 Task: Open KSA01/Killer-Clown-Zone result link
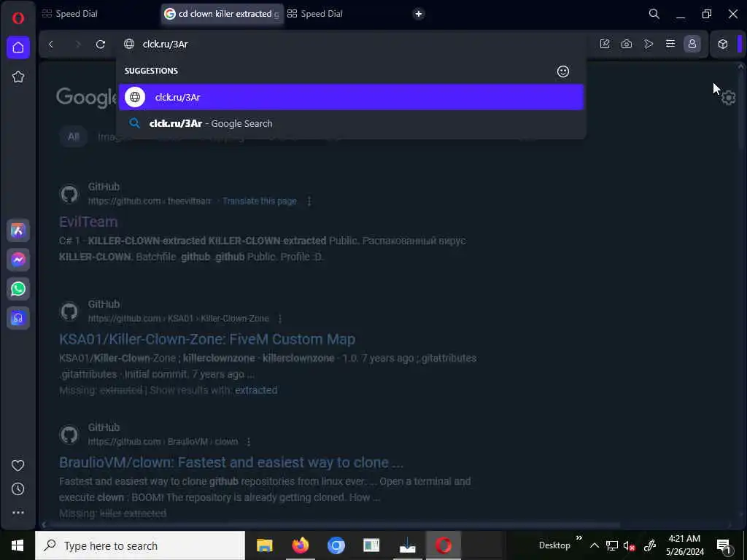click(207, 339)
